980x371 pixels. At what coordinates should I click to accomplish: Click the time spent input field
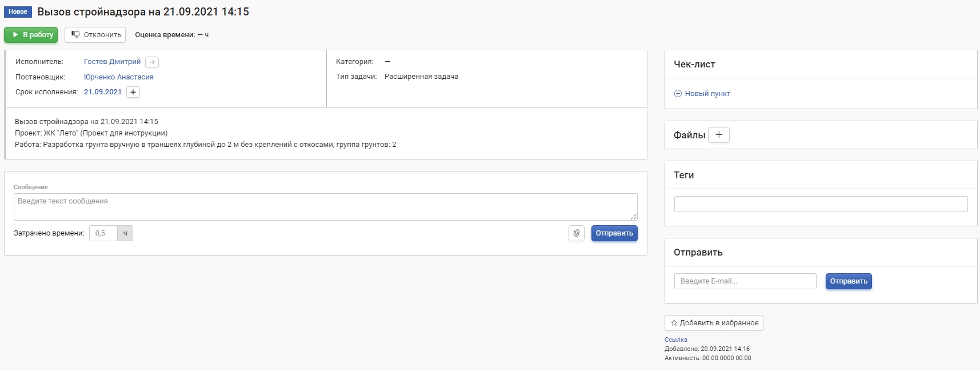click(x=103, y=233)
